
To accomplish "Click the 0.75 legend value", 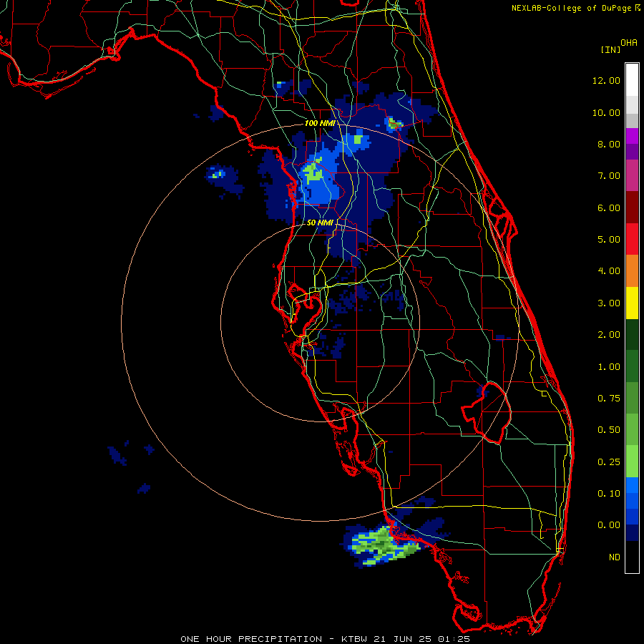I will coord(609,399).
